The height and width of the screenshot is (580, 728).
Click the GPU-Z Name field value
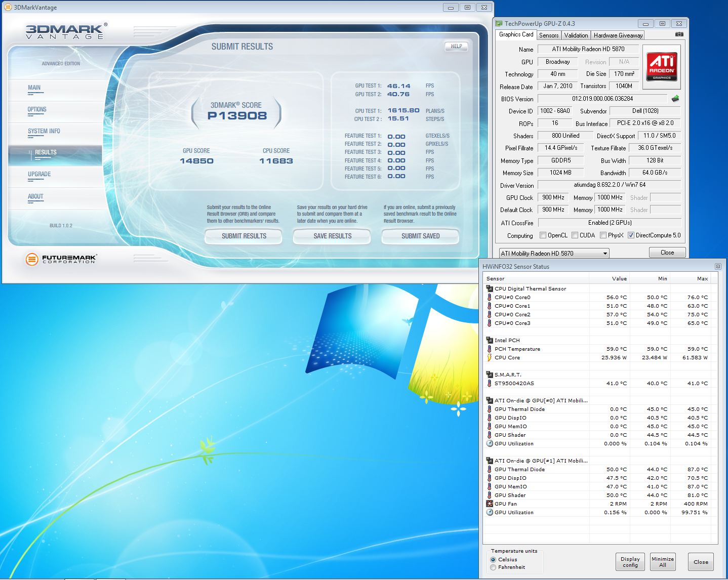point(588,49)
